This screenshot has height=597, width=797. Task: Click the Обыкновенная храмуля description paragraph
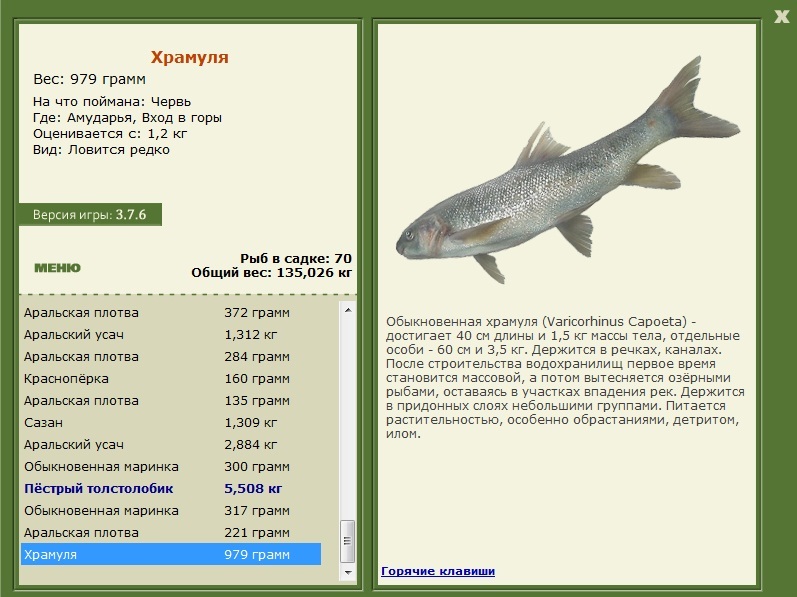click(x=565, y=378)
